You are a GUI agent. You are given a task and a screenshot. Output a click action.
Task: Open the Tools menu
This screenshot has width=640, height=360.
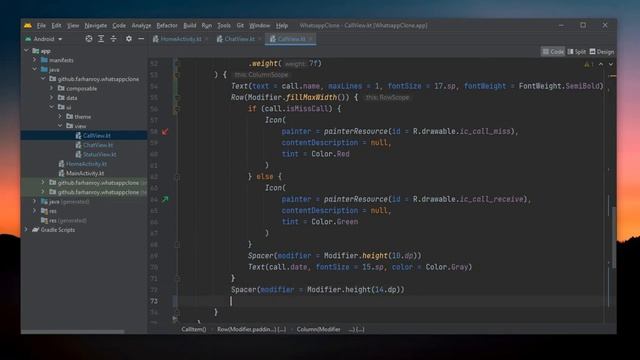pos(224,25)
